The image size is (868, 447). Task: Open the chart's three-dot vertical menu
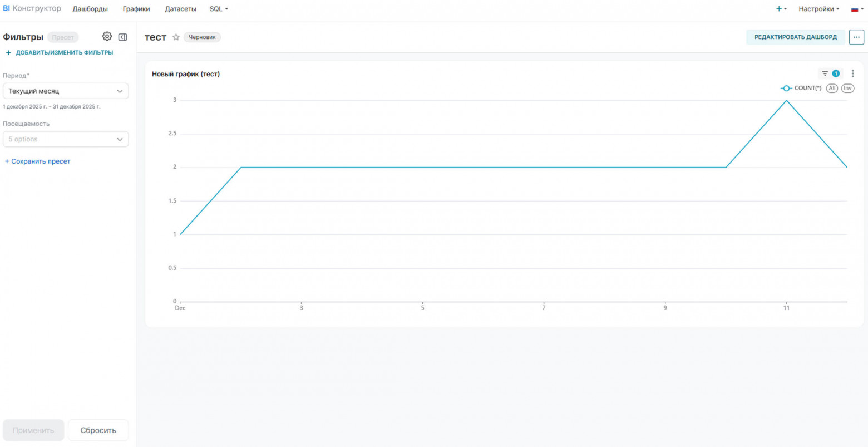coord(852,73)
